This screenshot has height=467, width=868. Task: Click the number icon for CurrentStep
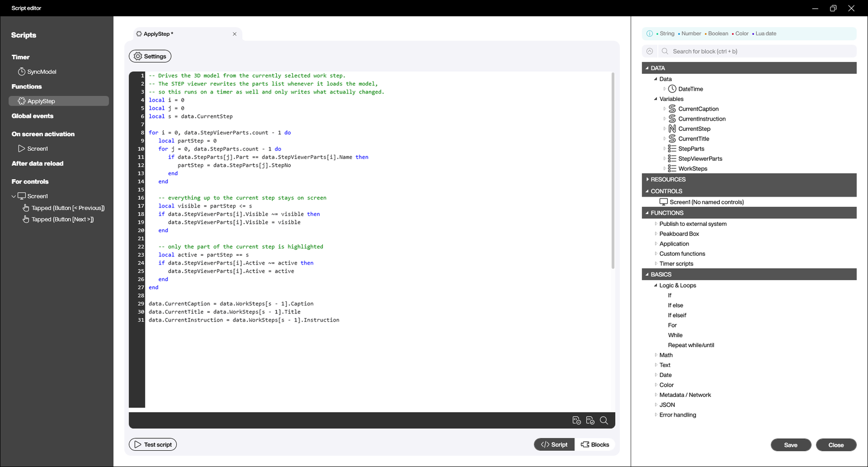tap(672, 129)
